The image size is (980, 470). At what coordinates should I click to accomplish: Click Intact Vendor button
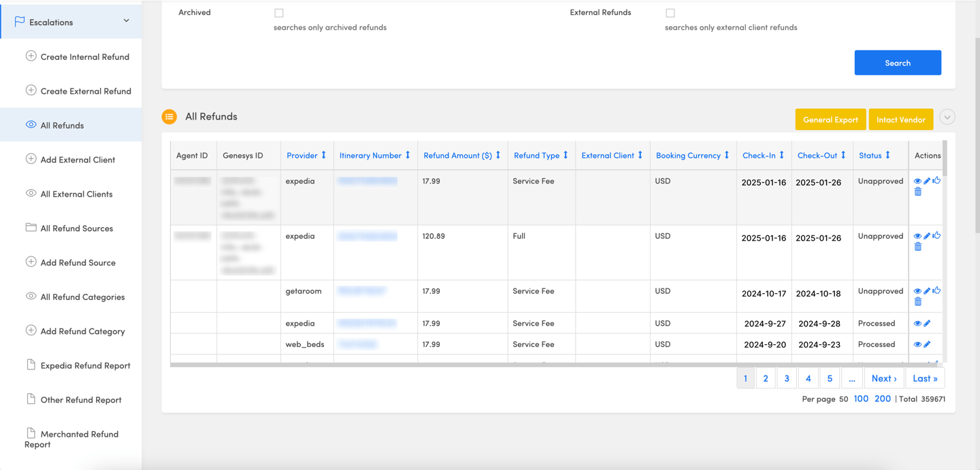900,120
